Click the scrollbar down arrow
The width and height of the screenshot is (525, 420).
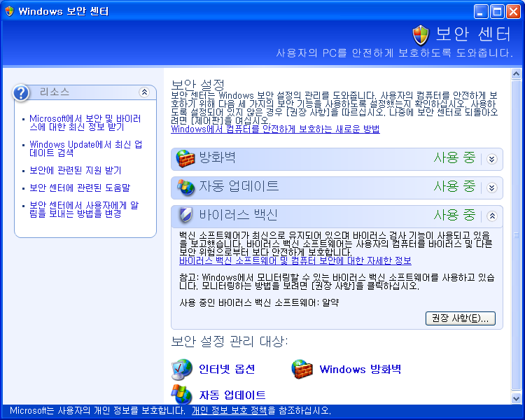516,399
